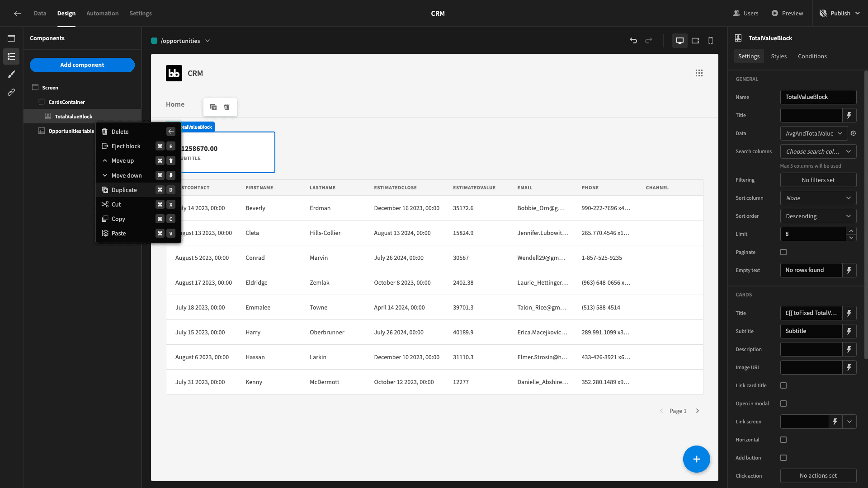This screenshot has width=868, height=488.
Task: Open the Publish dropdown
Action: [840, 13]
